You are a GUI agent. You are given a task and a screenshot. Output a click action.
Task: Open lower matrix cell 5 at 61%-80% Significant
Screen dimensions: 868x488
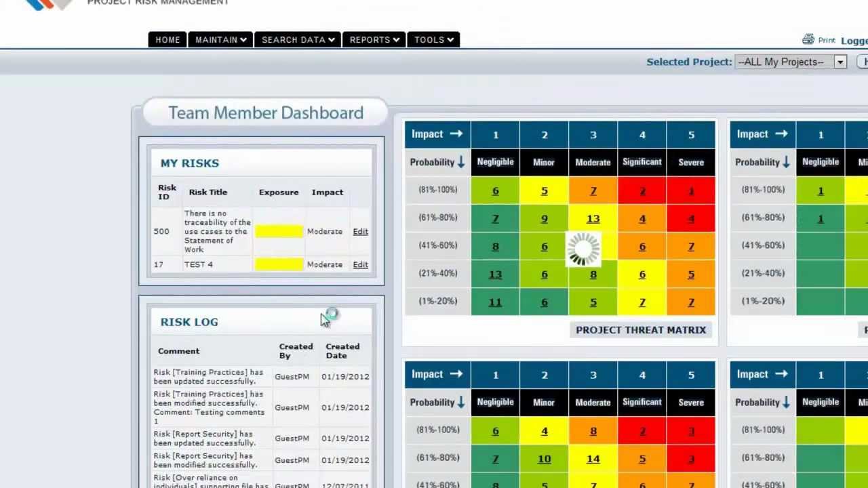click(x=642, y=459)
